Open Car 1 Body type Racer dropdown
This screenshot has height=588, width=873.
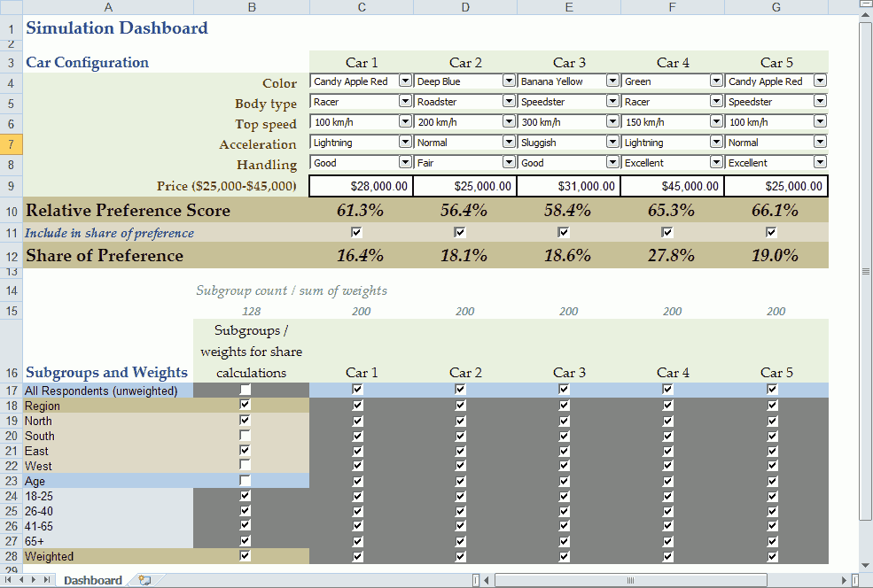[405, 101]
